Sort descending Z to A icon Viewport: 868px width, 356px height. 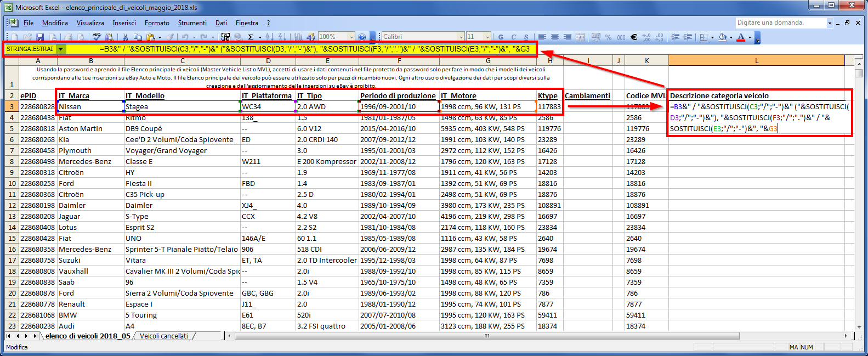282,37
